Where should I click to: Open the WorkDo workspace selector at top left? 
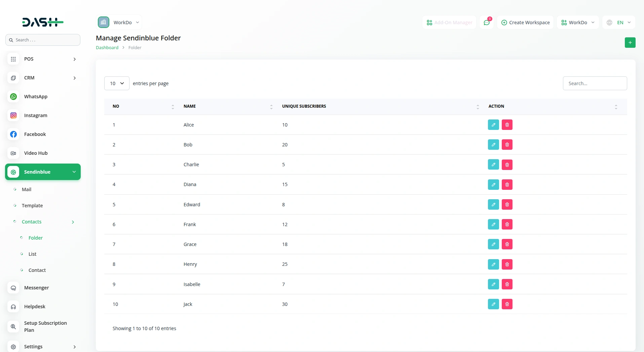(119, 23)
